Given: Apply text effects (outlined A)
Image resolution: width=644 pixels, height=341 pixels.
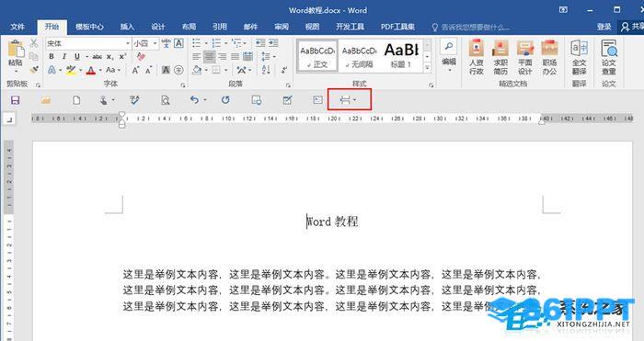Looking at the screenshot, I should click(x=52, y=70).
